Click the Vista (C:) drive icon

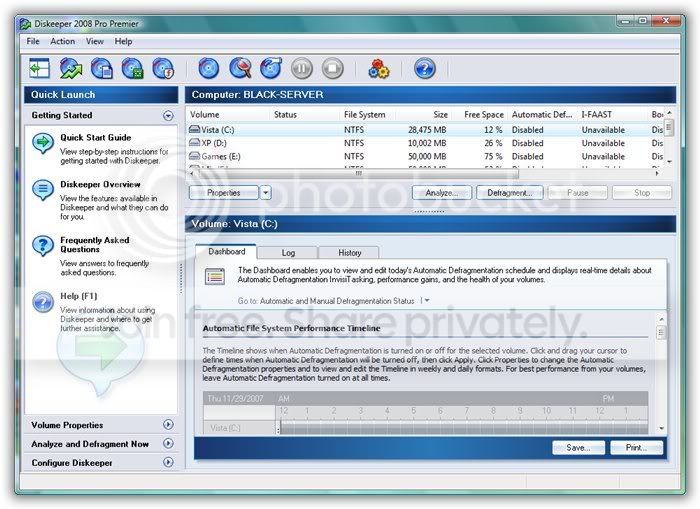(194, 129)
